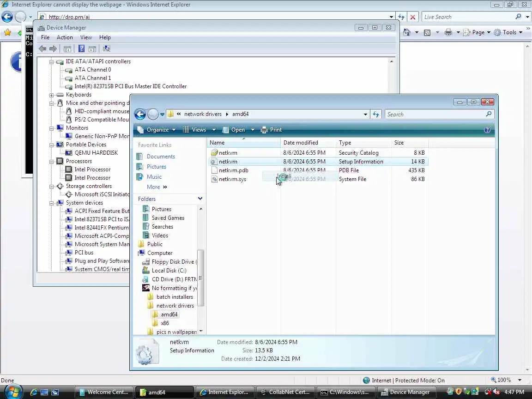
Task: Open Explorer address bar dropdown arrow
Action: [365, 115]
